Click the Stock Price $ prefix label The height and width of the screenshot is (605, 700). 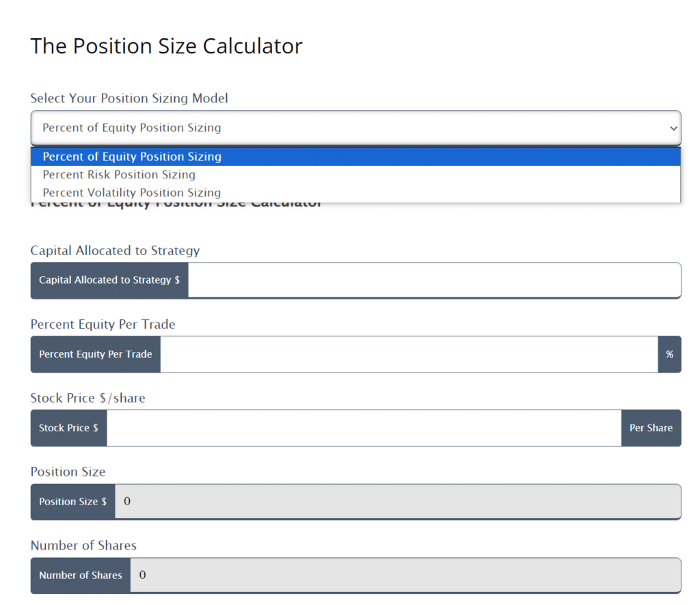(x=68, y=428)
